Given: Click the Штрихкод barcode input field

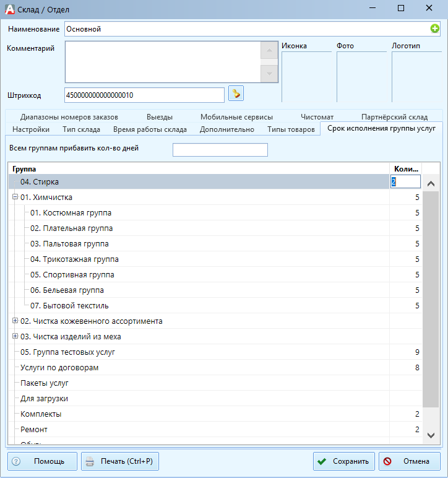Looking at the screenshot, I should [144, 95].
